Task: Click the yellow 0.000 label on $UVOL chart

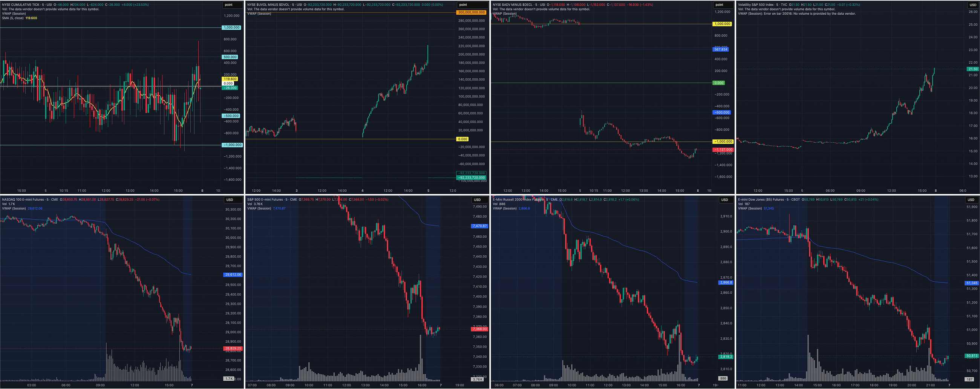Action: [462, 139]
